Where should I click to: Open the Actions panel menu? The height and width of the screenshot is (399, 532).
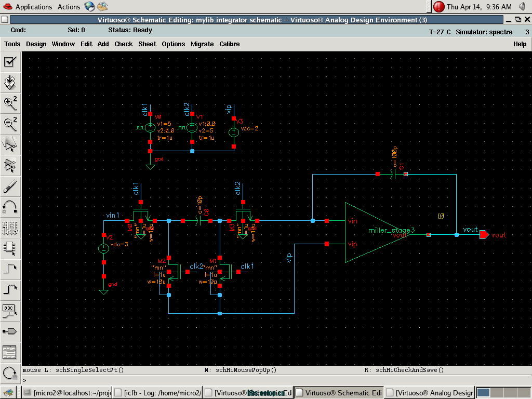click(69, 7)
